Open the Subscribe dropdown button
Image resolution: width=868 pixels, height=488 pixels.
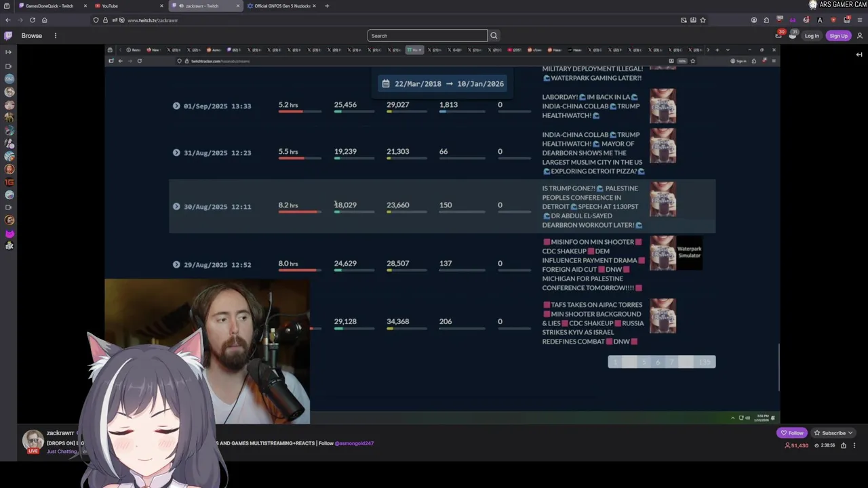tap(833, 433)
